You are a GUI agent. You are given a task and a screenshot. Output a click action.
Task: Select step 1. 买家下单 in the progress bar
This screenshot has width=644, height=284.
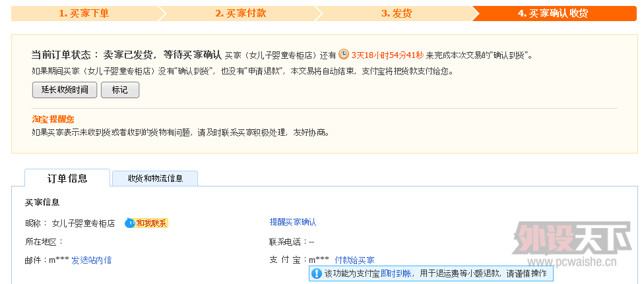84,13
